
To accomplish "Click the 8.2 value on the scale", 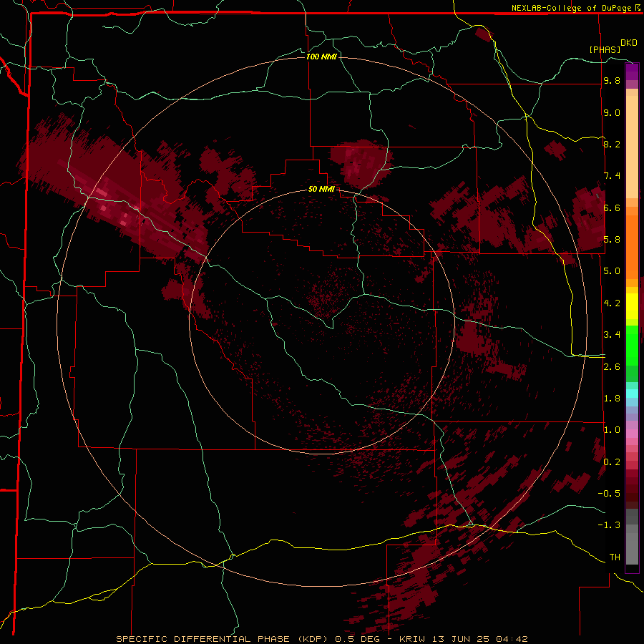I will (x=612, y=144).
